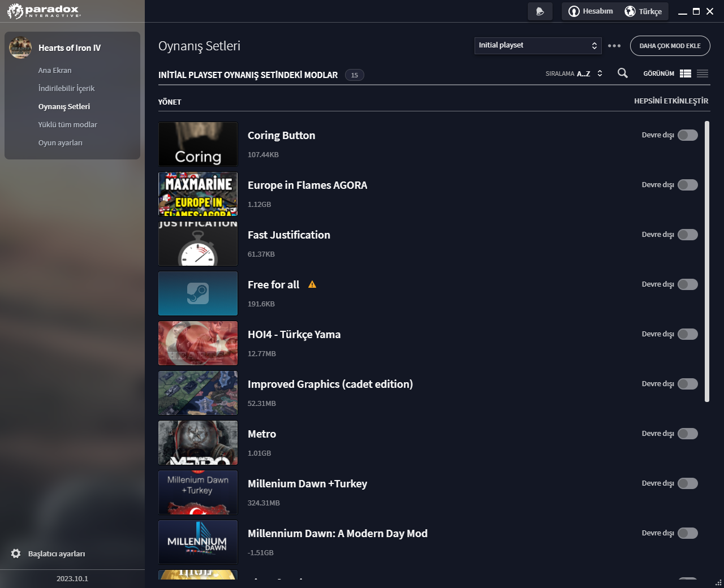Select the Millenium Dawn +Turkey title

pyautogui.click(x=307, y=483)
